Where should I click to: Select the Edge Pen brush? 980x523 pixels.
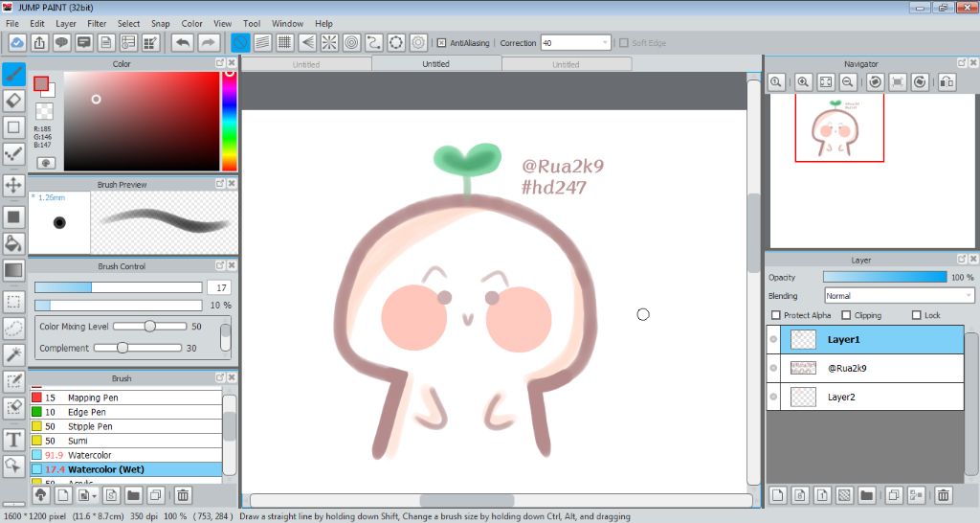click(126, 412)
